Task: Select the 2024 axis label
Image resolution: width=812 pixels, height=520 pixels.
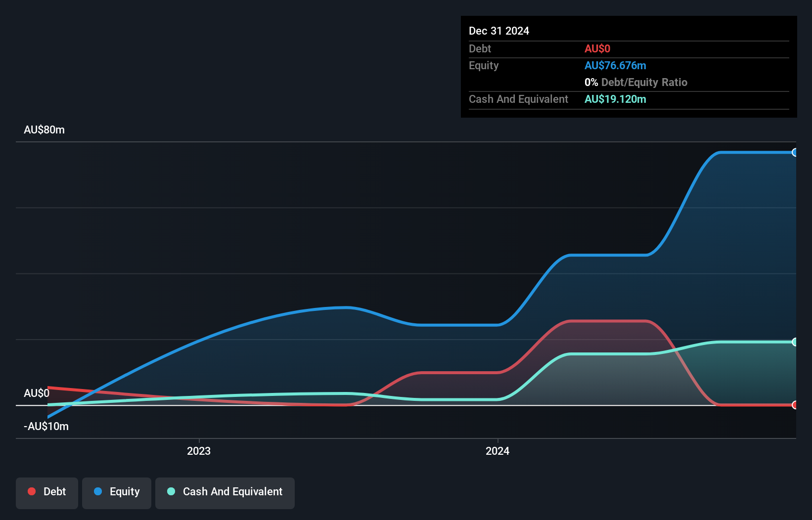Action: coord(497,451)
